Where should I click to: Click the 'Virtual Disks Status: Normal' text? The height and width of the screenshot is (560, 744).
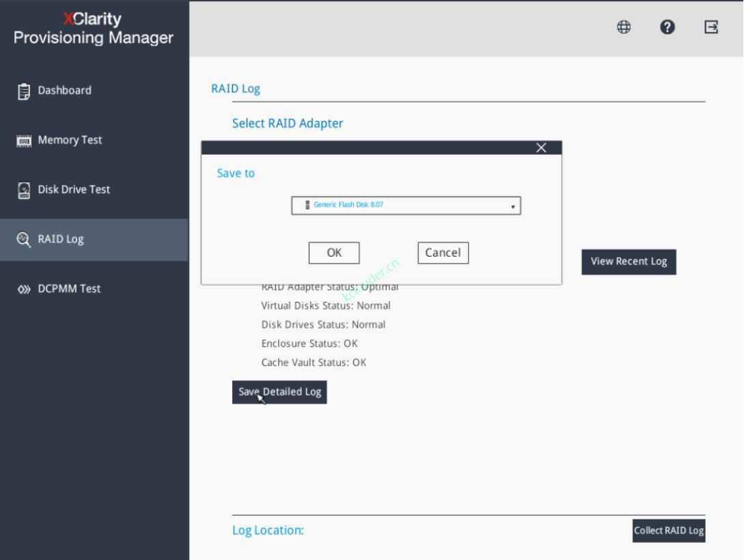click(326, 306)
